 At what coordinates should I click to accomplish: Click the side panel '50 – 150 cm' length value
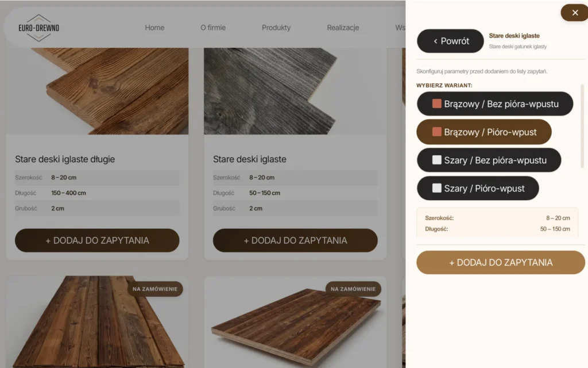point(555,229)
